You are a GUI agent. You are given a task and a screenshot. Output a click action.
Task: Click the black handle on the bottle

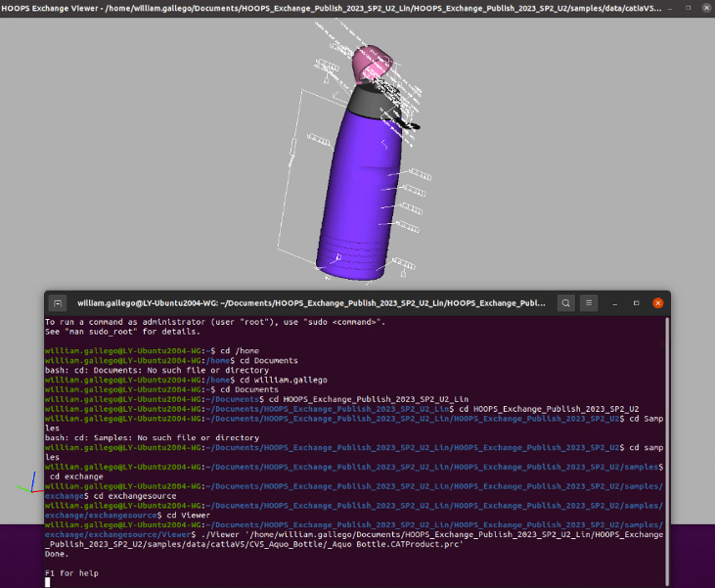(x=415, y=126)
